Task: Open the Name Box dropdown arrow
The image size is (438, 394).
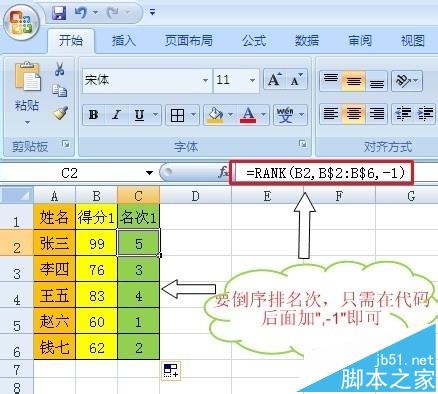Action: (x=149, y=173)
